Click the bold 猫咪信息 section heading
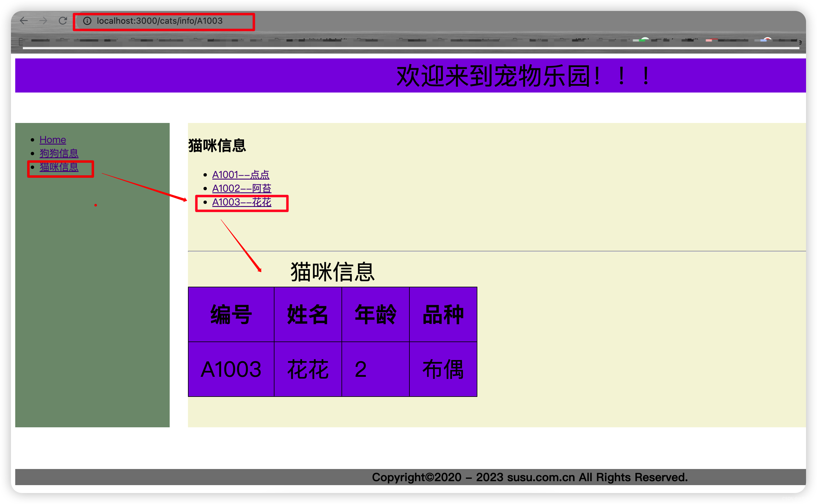The height and width of the screenshot is (504, 817). (217, 146)
